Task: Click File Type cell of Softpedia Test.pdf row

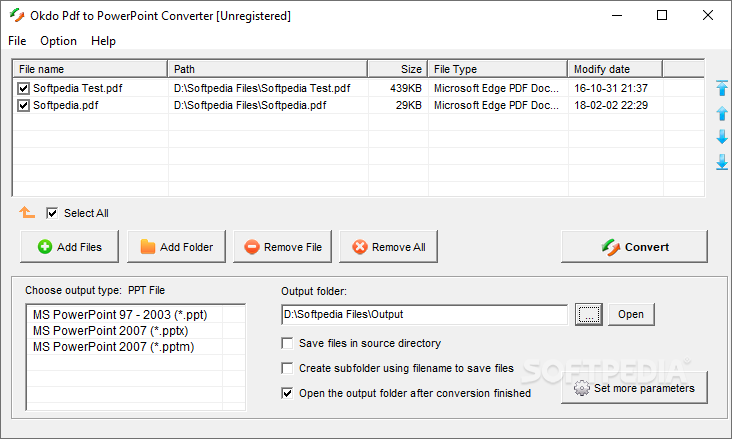Action: [496, 88]
